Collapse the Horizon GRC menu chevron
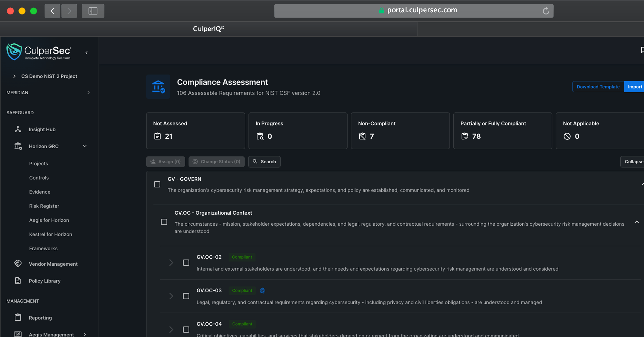 85,146
